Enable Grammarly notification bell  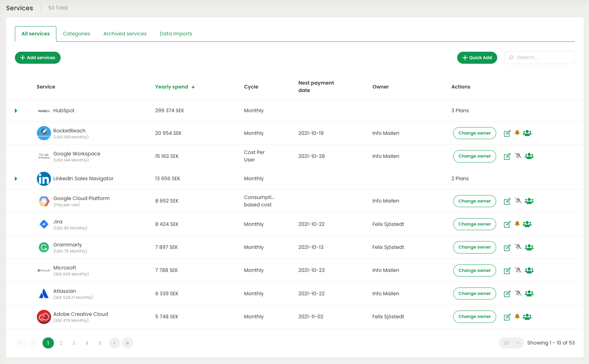(x=518, y=247)
